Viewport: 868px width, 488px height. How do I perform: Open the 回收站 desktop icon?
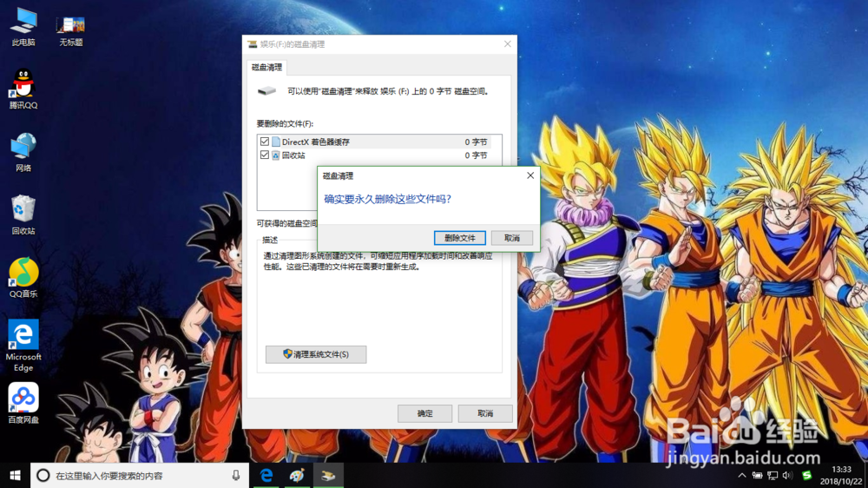pos(23,215)
